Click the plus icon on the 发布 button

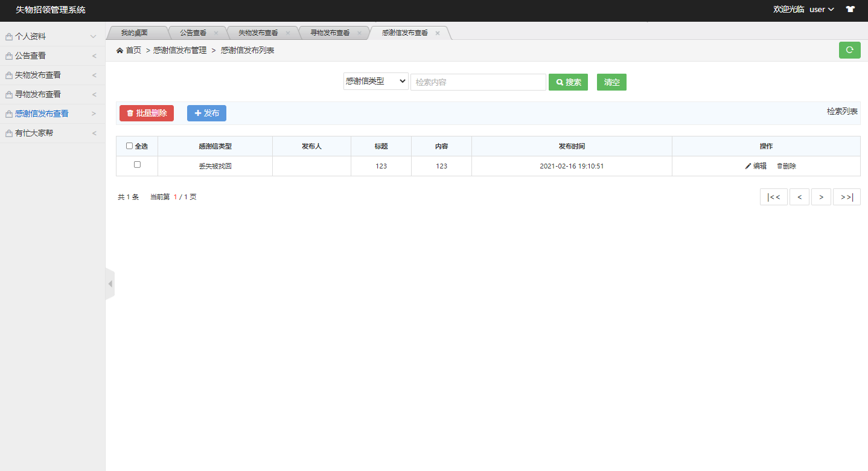click(x=198, y=113)
